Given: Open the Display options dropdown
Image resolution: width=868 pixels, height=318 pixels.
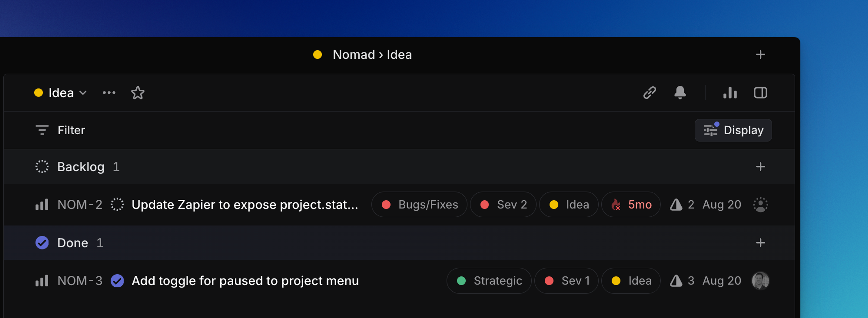Looking at the screenshot, I should 733,130.
